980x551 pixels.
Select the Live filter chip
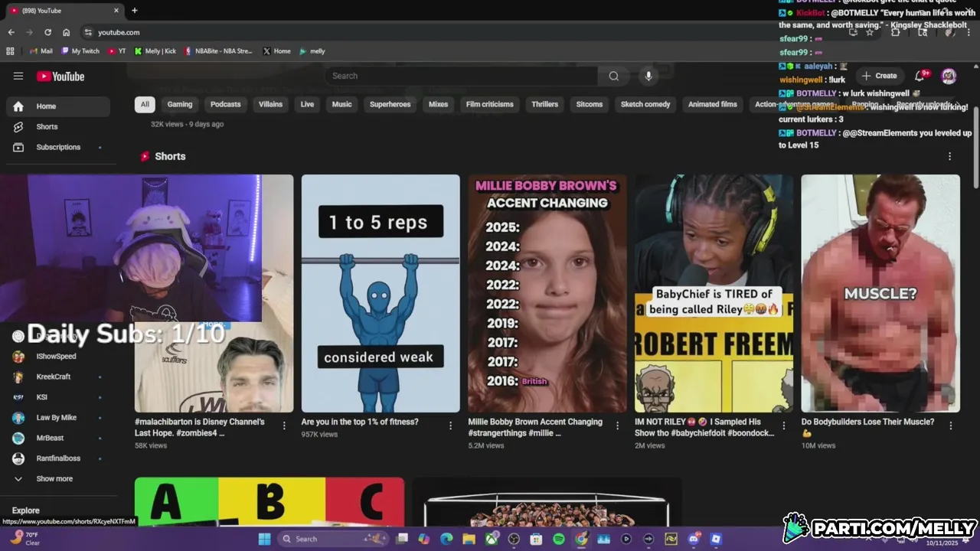coord(307,104)
